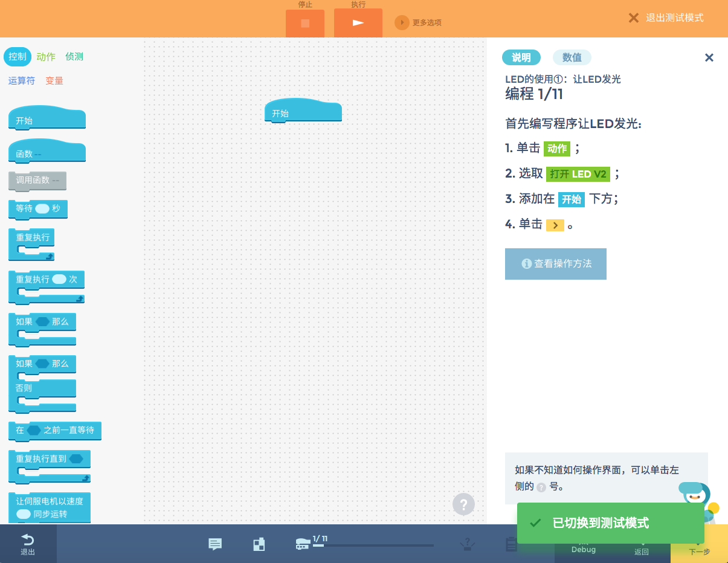Screen dimensions: 728x563
Task: Click the execute (执行) run button
Action: [x=358, y=23]
